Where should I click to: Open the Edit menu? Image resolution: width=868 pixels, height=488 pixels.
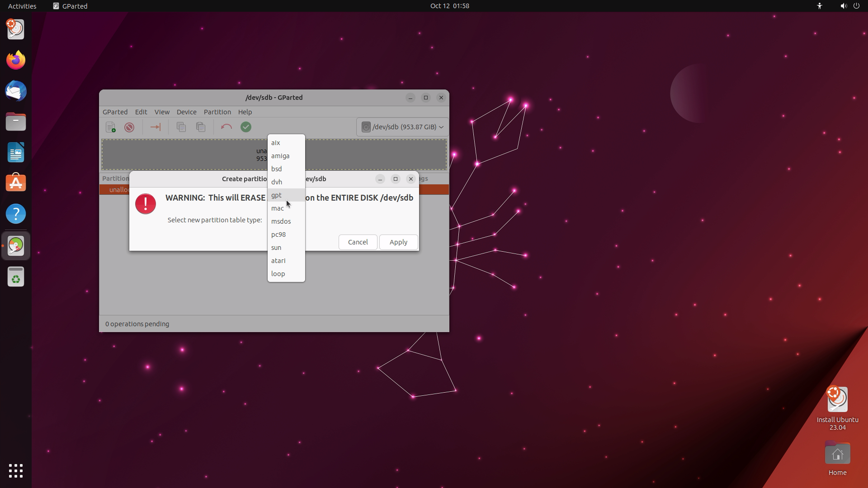point(141,112)
